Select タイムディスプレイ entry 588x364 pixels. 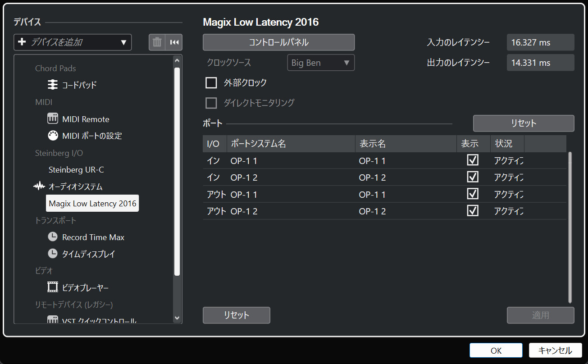(x=89, y=254)
